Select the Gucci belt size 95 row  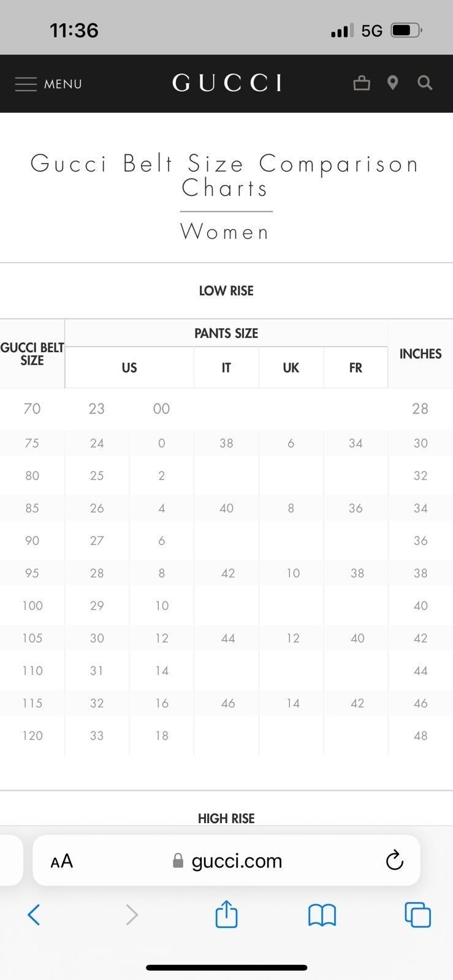click(226, 573)
